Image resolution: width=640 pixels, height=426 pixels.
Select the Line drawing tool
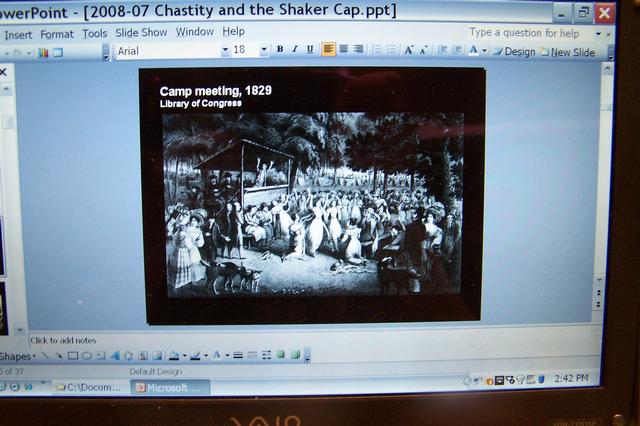[45, 356]
